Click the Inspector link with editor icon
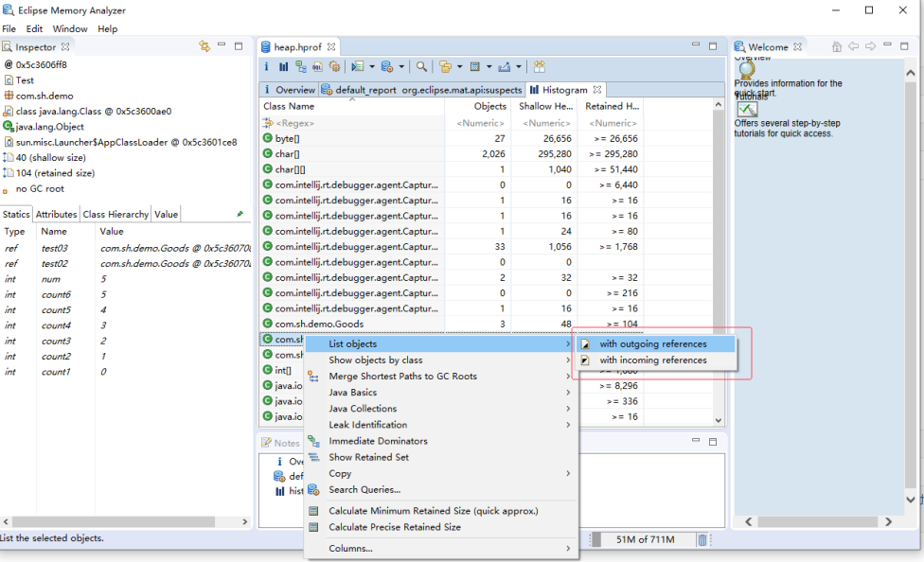Image resolution: width=924 pixels, height=562 pixels. click(x=204, y=46)
